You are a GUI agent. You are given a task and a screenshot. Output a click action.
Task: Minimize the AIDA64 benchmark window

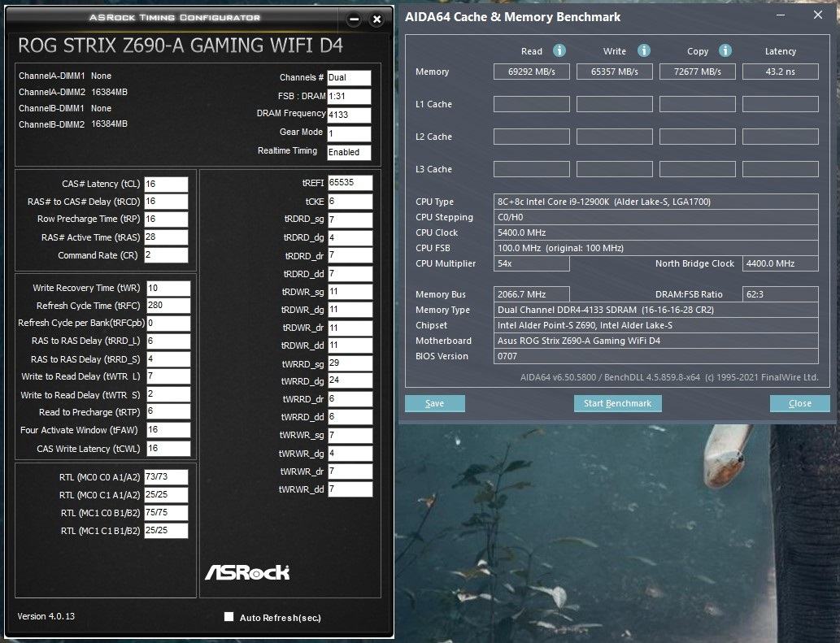[781, 15]
